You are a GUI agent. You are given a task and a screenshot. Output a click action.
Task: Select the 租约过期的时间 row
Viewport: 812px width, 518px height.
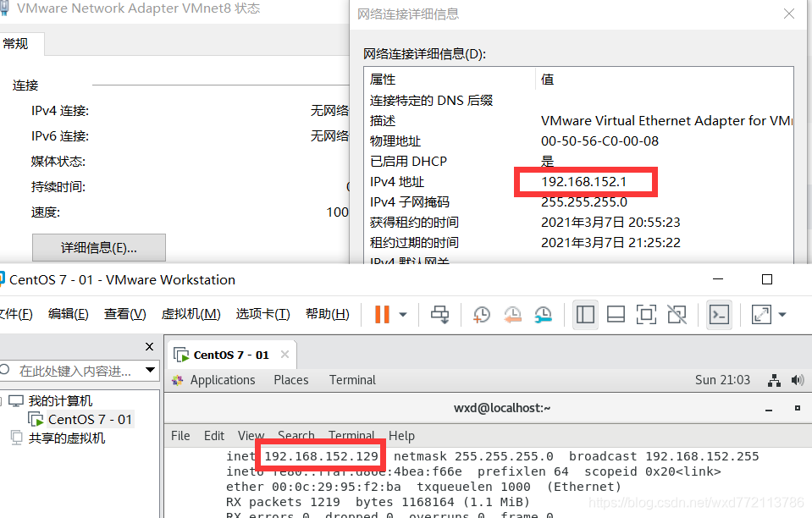click(x=578, y=243)
